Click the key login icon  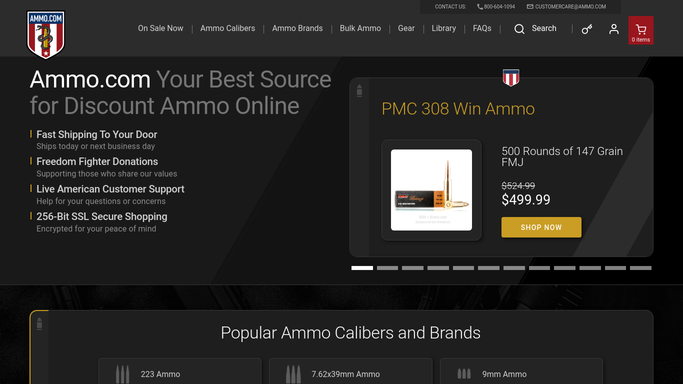[587, 29]
